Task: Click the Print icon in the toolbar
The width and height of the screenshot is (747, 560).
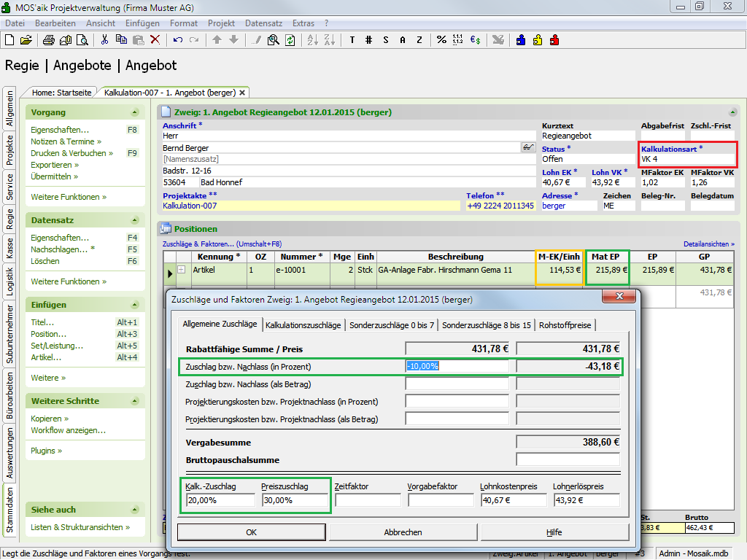Action: tap(50, 40)
